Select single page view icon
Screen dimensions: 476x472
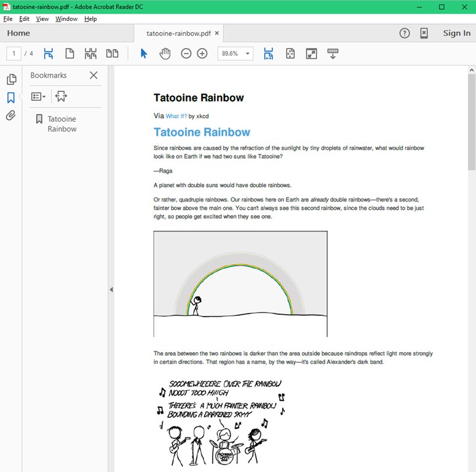point(70,53)
